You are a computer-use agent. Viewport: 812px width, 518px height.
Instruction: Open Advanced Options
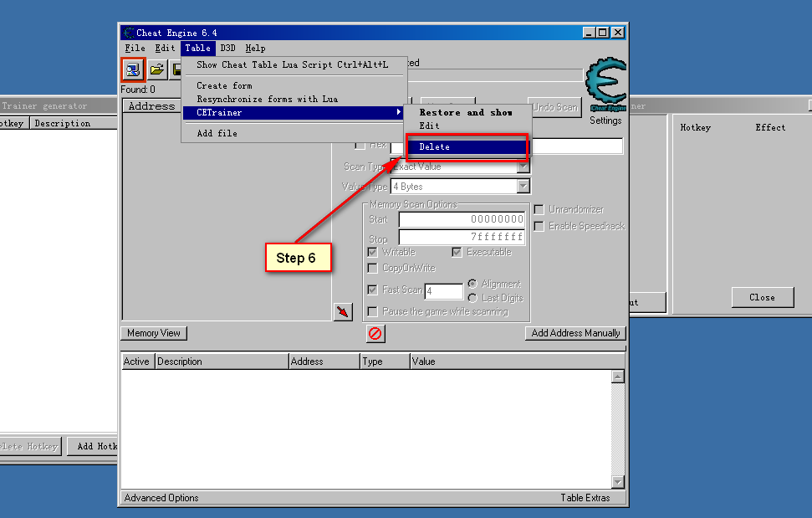point(161,498)
